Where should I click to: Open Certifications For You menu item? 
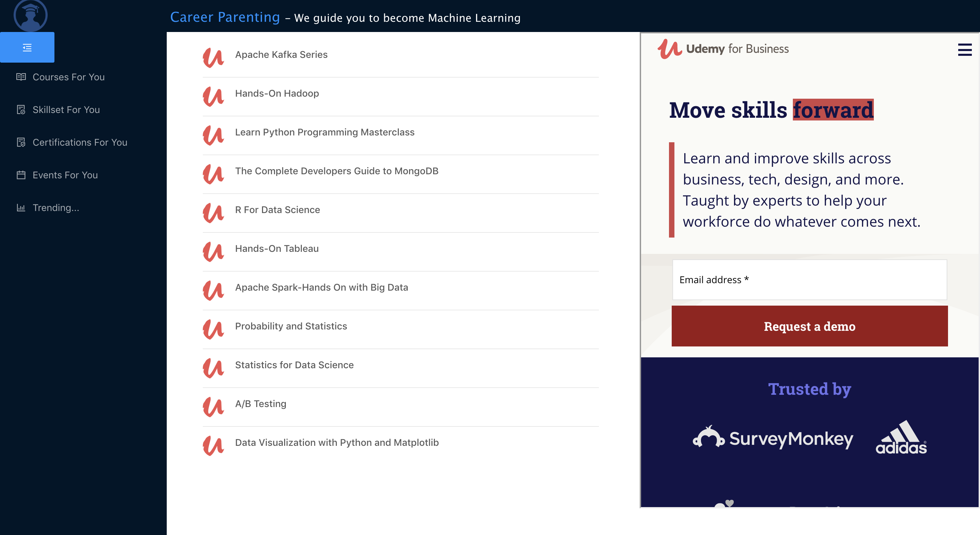pos(80,142)
